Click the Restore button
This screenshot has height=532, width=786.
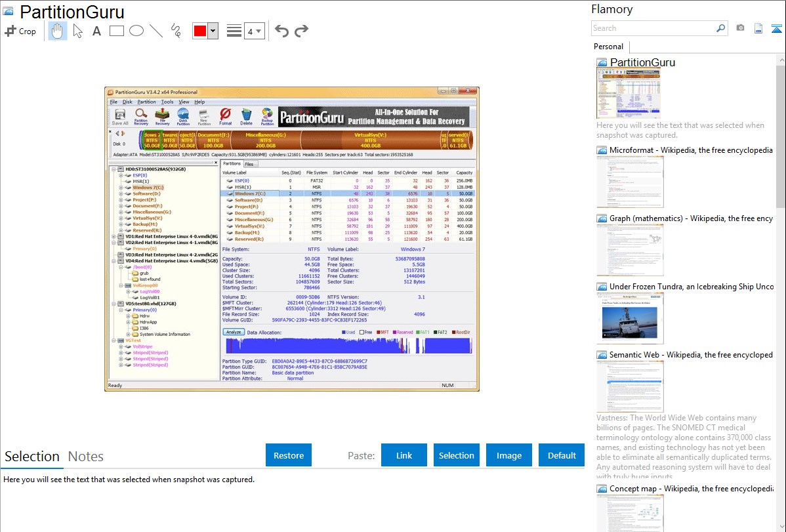tap(289, 455)
